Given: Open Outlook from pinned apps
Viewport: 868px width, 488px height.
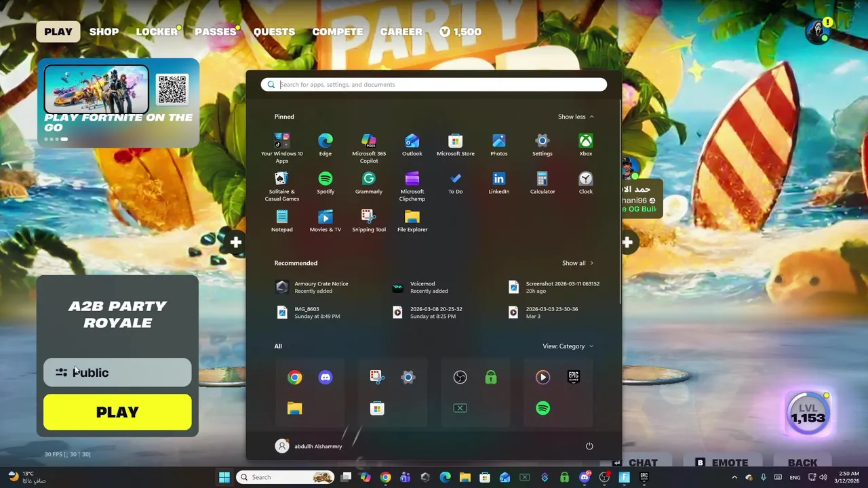Looking at the screenshot, I should click(412, 145).
